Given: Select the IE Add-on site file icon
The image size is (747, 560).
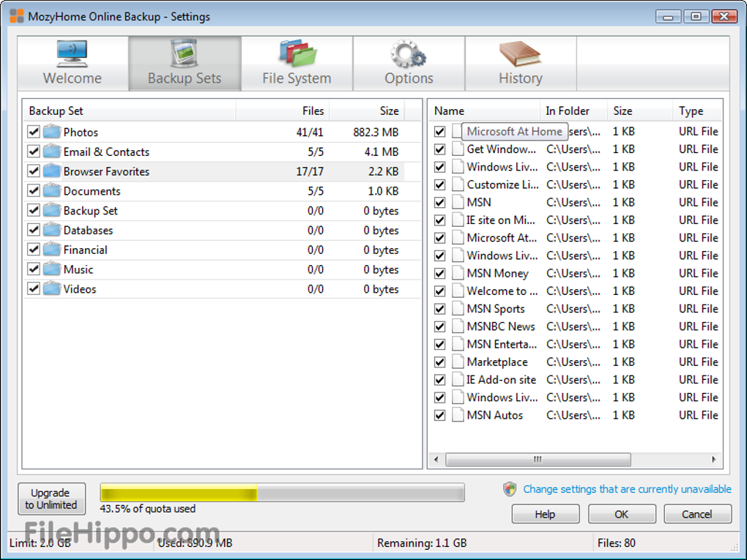Looking at the screenshot, I should click(x=458, y=379).
